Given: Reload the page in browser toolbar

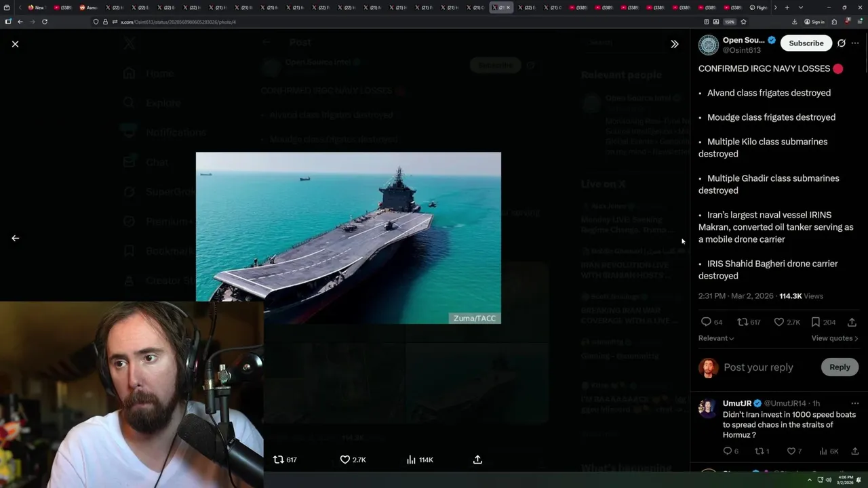Looking at the screenshot, I should 45,22.
